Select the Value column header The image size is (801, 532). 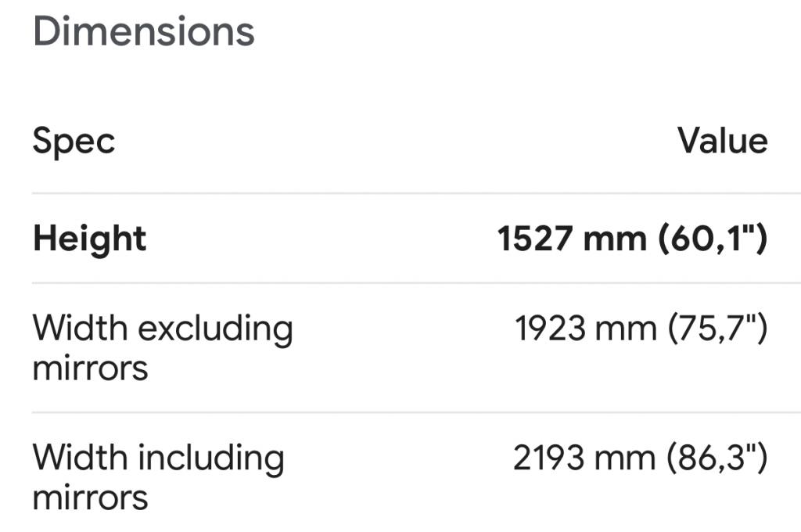click(x=722, y=141)
